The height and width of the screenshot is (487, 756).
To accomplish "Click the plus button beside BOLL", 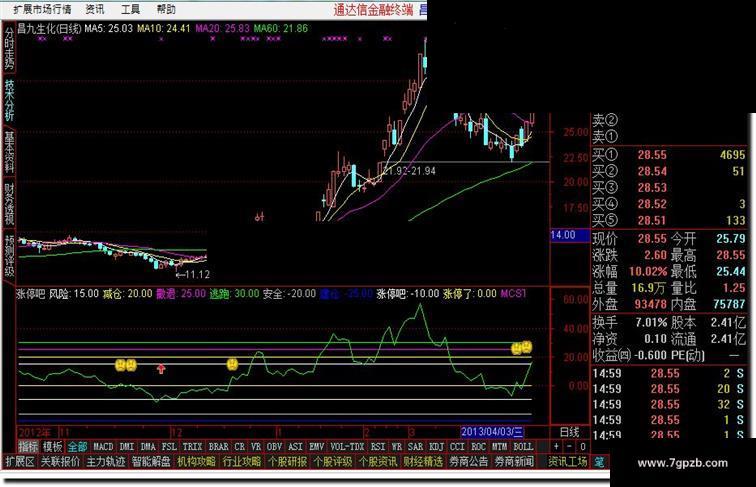I will [x=556, y=446].
